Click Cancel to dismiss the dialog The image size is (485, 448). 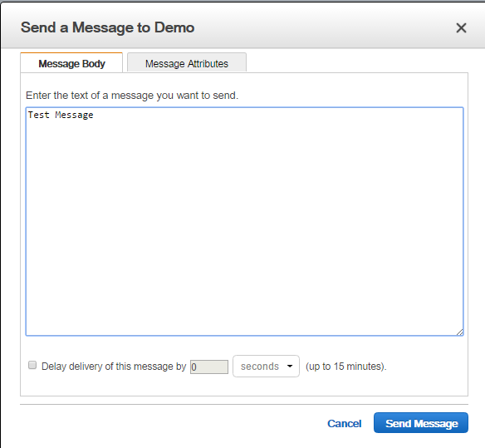coord(345,423)
